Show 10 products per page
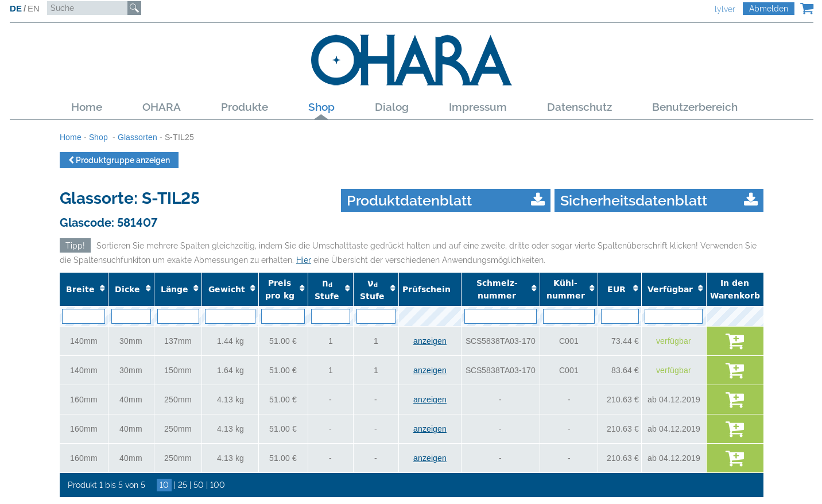This screenshot has width=822, height=504. click(x=164, y=485)
